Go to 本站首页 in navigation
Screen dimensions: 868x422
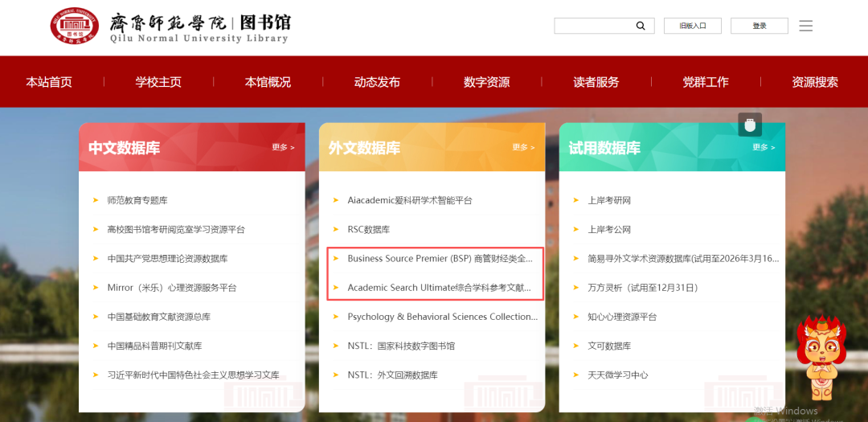tap(49, 83)
